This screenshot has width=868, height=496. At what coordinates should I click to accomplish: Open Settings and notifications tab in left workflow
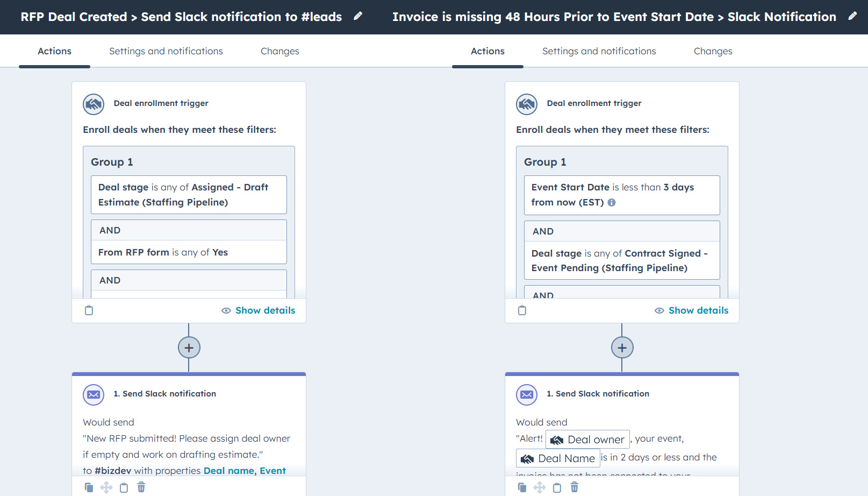166,51
